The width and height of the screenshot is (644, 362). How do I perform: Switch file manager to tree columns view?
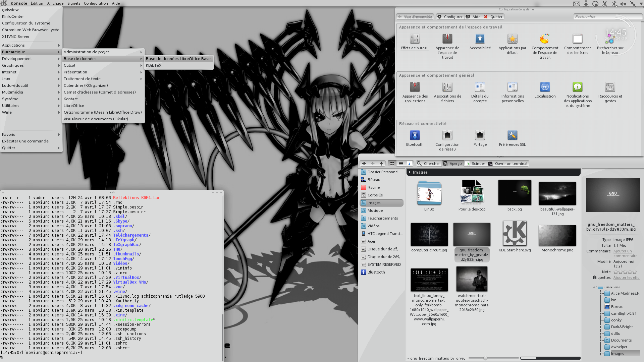409,164
